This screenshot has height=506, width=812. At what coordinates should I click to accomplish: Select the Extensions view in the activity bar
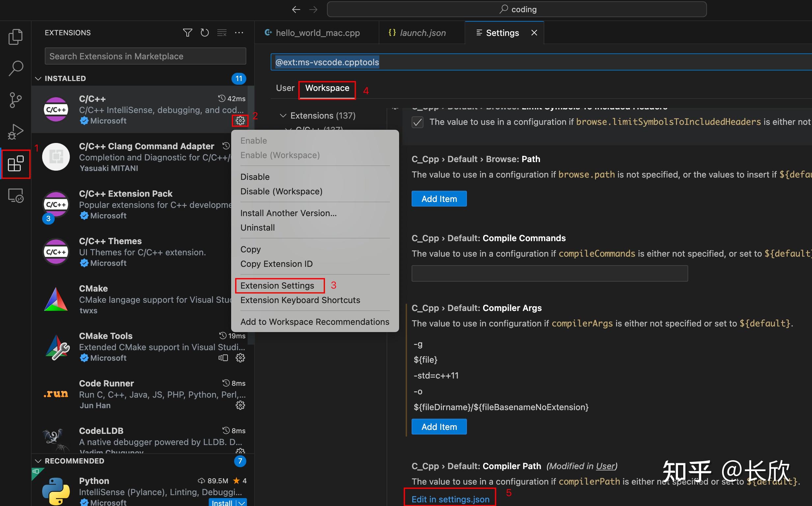[x=15, y=164]
